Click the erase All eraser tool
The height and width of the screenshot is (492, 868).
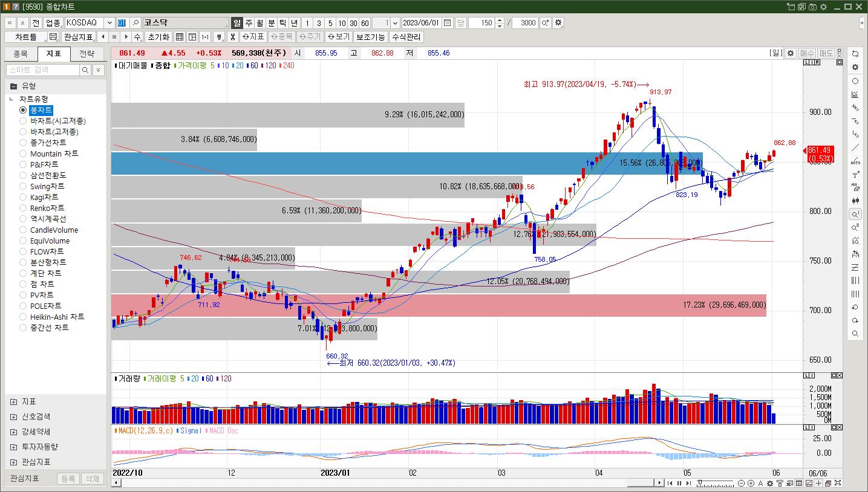coord(855,187)
